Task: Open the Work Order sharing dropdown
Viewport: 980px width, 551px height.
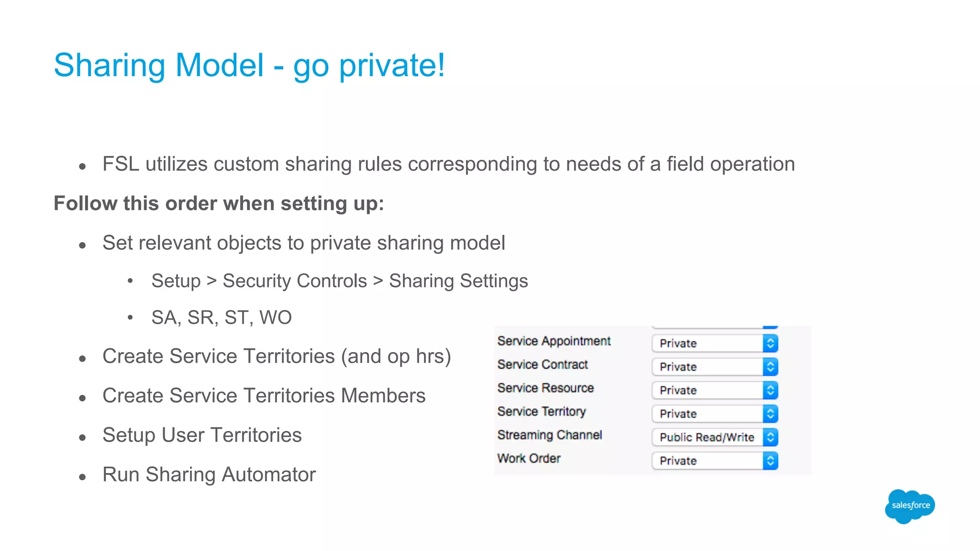Action: tap(714, 461)
